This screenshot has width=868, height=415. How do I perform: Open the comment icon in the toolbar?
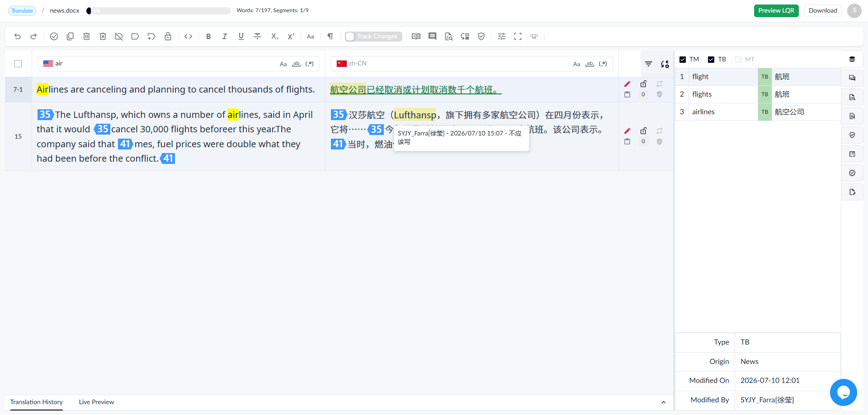tap(432, 37)
